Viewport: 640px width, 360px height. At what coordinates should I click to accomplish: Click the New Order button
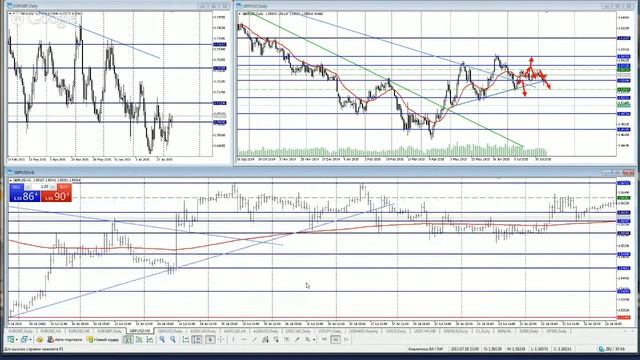pos(102,339)
